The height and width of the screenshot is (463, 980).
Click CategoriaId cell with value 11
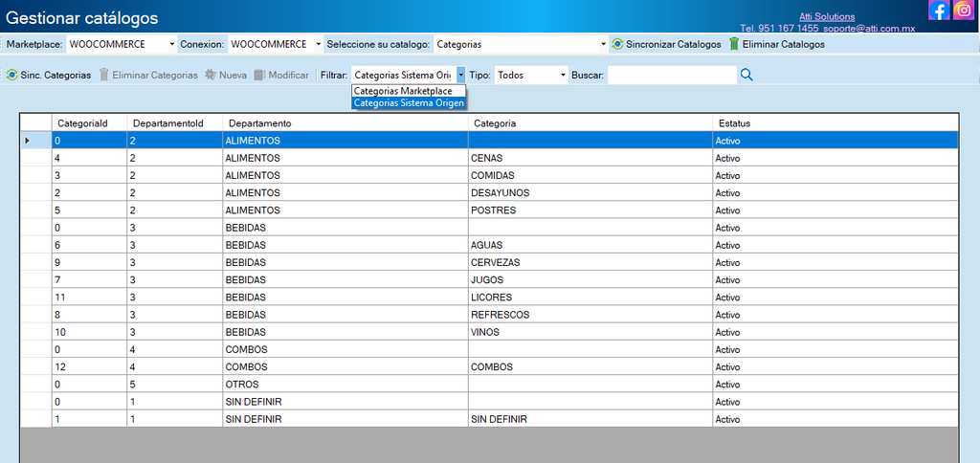click(x=89, y=297)
